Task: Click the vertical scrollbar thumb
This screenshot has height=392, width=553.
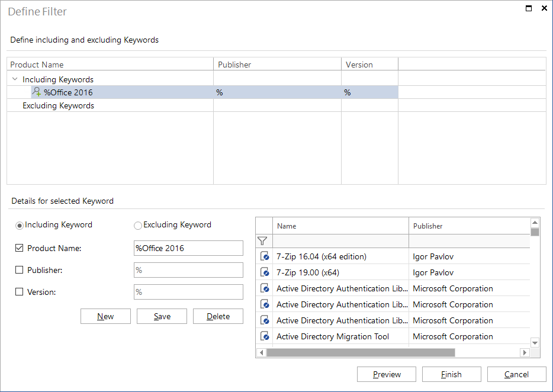Action: coord(535,232)
